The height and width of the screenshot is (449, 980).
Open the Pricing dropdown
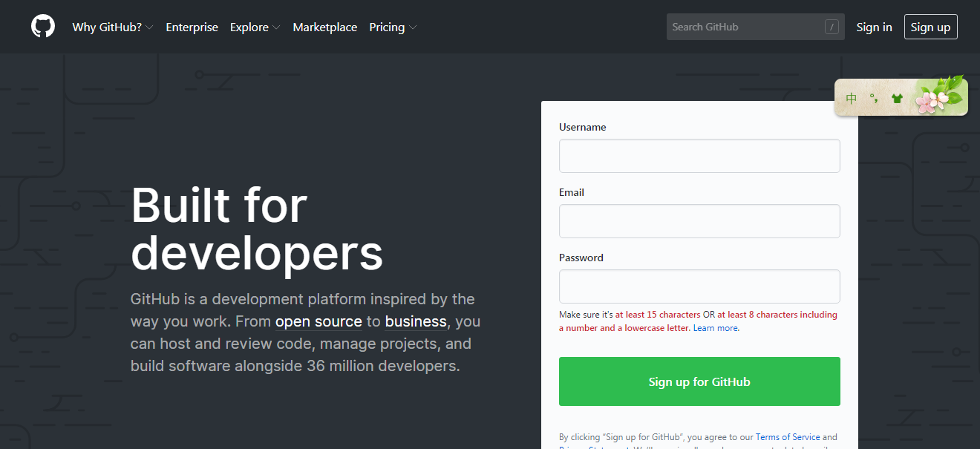tap(393, 27)
